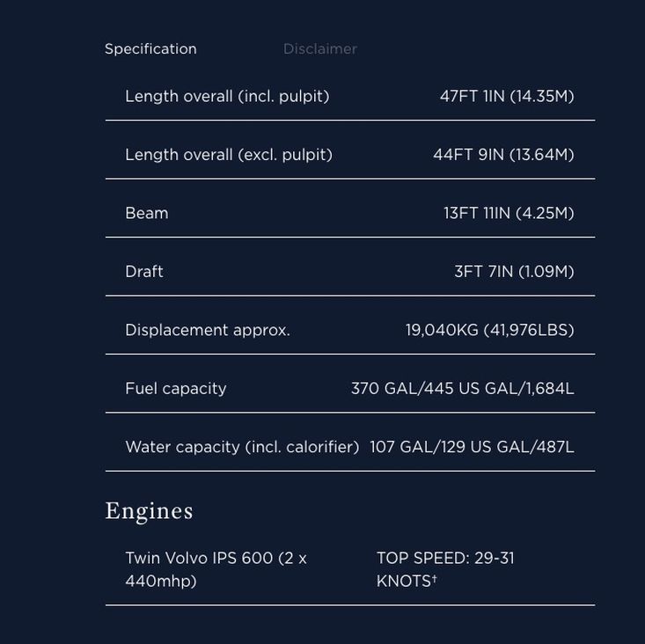Select the Specification tab
645x644 pixels.
[150, 49]
